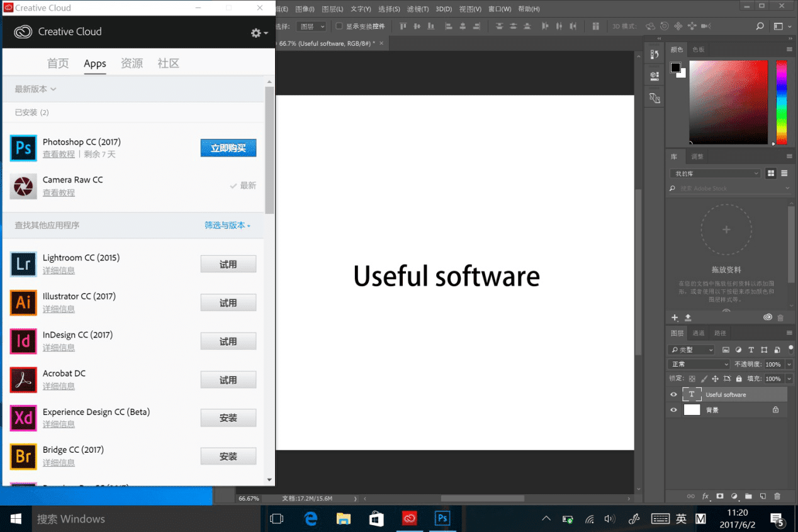Open Microsoft Edge from the taskbar
798x532 pixels.
310,519
